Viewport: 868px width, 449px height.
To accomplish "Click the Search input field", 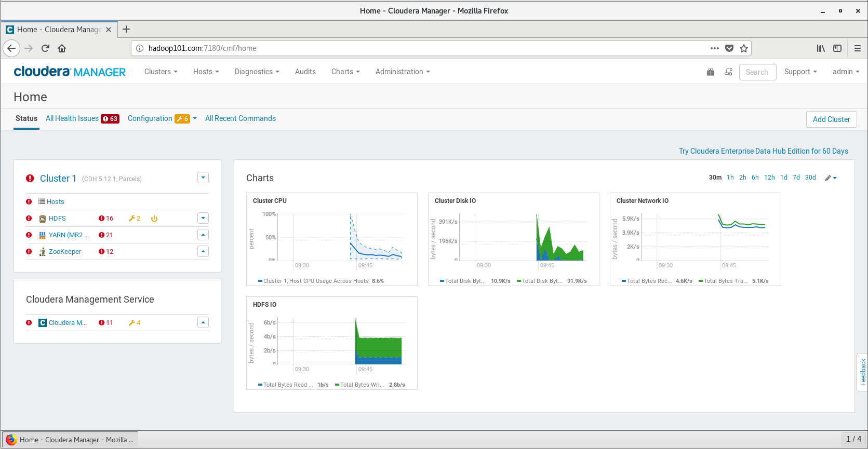I will pyautogui.click(x=757, y=72).
